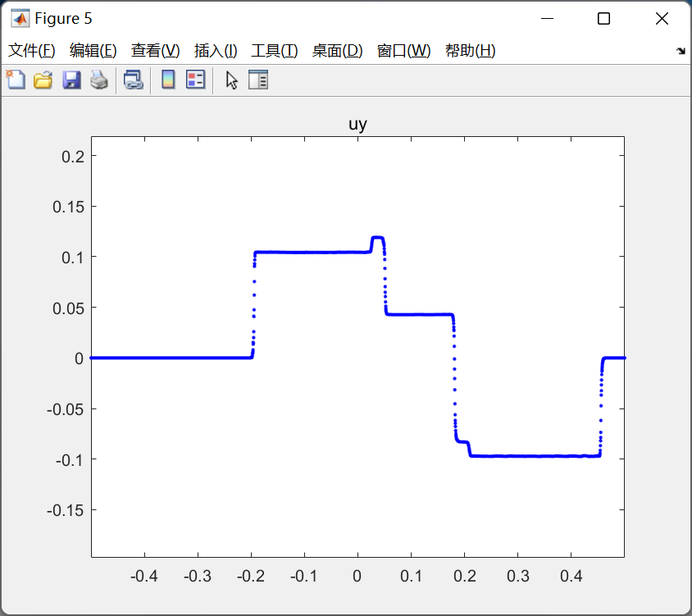Click the New Figure toolbar icon
The width and height of the screenshot is (692, 616).
pyautogui.click(x=16, y=80)
